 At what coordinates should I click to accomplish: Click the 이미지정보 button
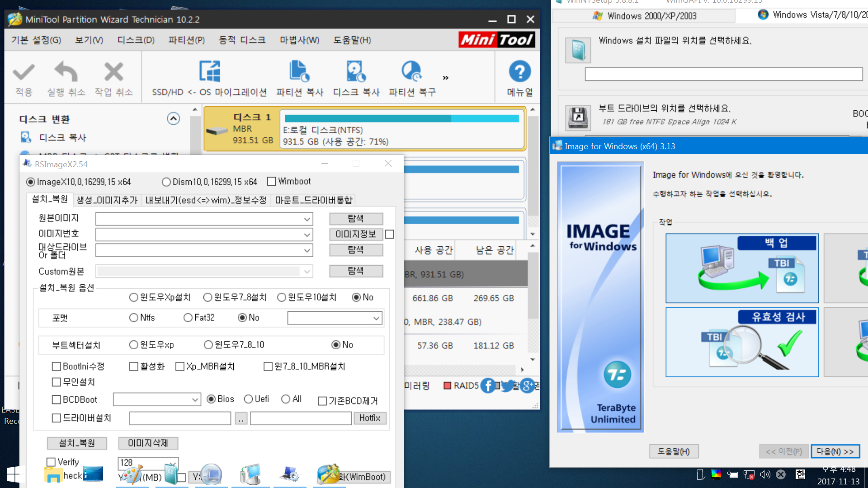[356, 235]
